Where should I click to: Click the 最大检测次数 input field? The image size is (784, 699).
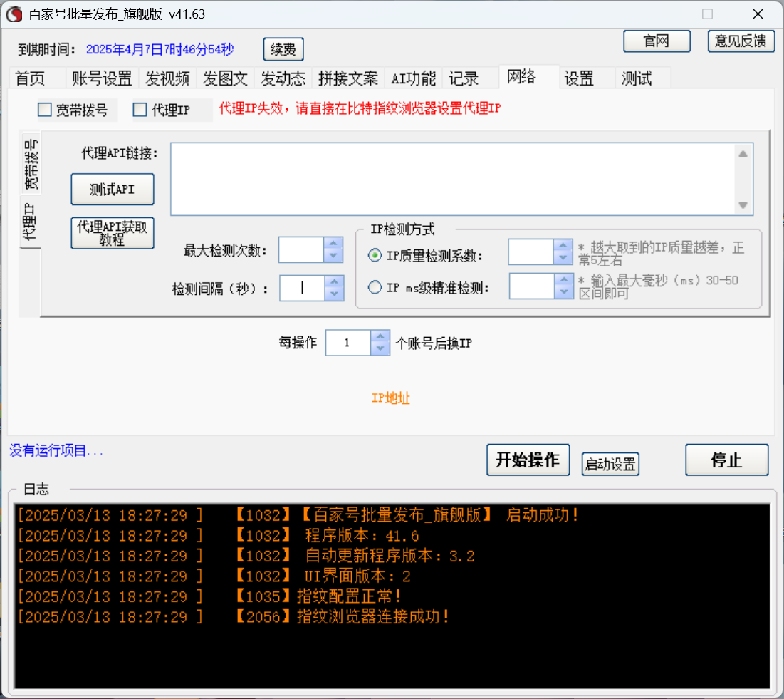pos(301,249)
